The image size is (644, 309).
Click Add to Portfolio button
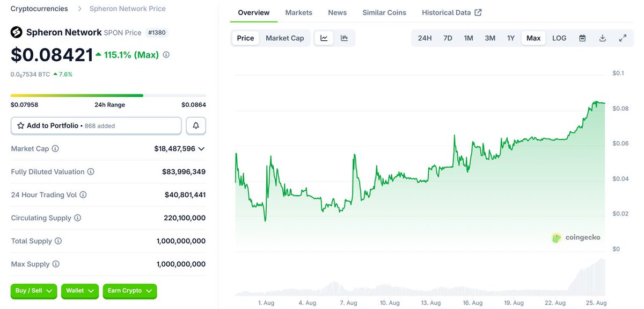click(96, 126)
